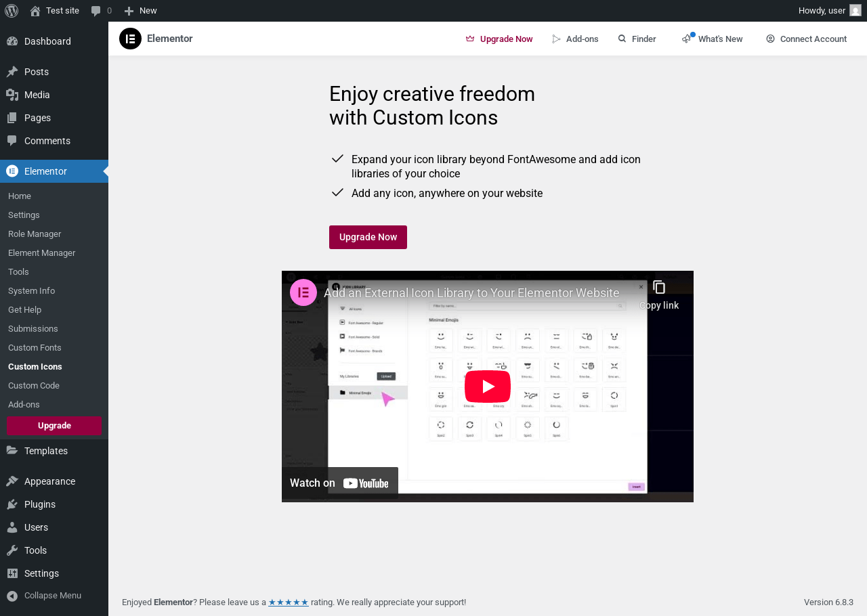867x616 pixels.
Task: Click Connect Account label in header
Action: click(813, 39)
